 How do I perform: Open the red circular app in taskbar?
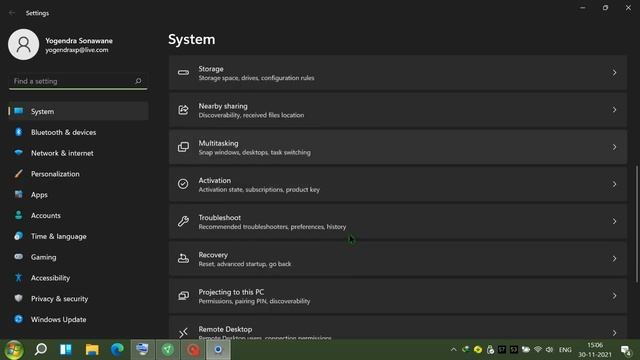pos(193,349)
